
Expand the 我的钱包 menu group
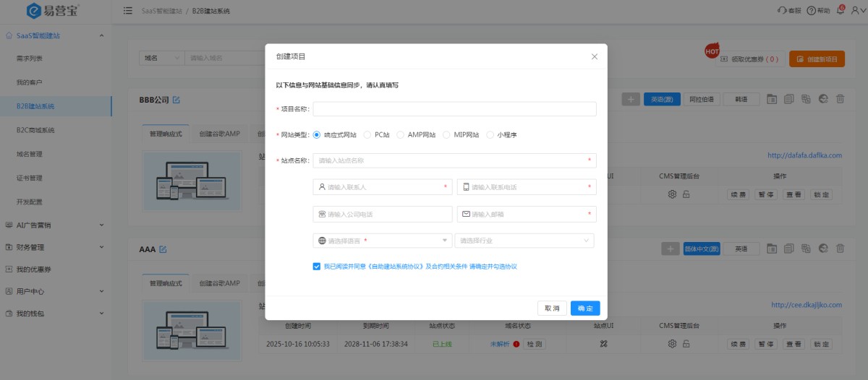point(56,314)
